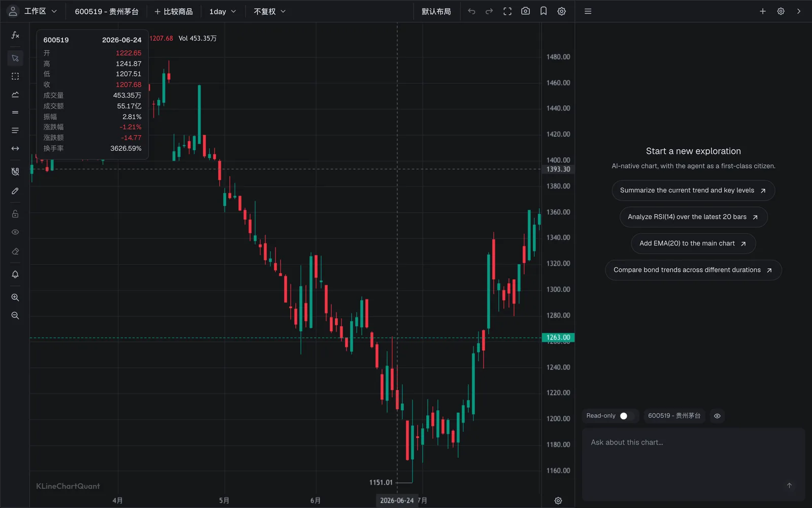
Task: Start a new exploration with plus icon
Action: (x=763, y=11)
